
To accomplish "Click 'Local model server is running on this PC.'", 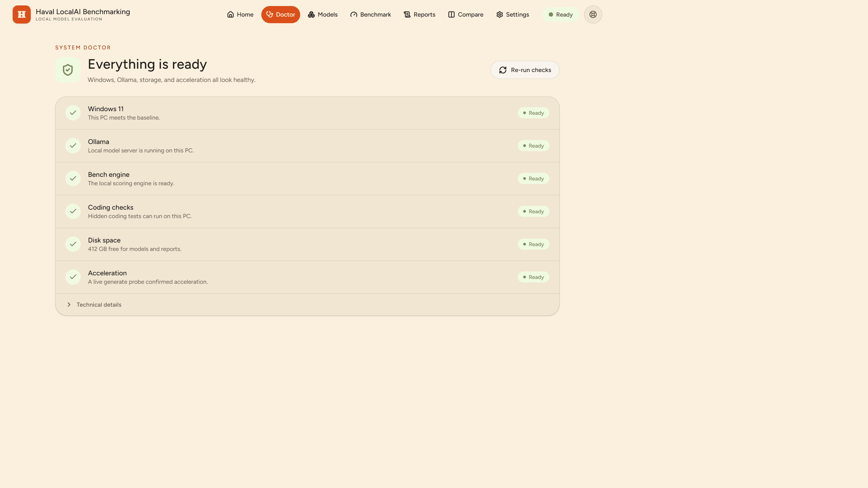I will coord(141,150).
